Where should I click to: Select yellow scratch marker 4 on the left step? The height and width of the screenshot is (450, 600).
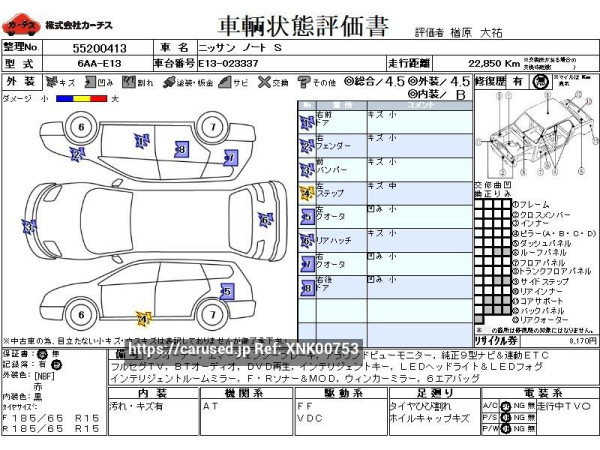tap(143, 319)
